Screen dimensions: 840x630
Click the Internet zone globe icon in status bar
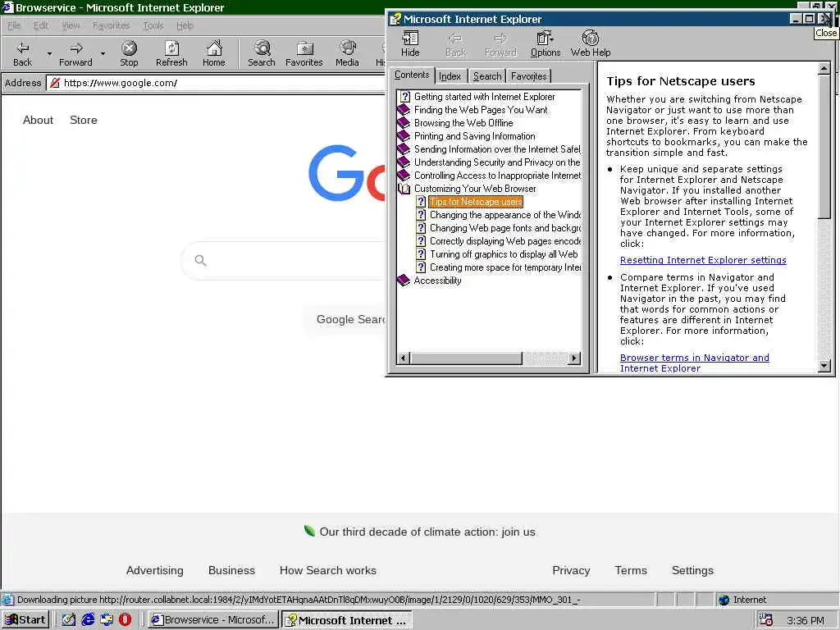(724, 600)
